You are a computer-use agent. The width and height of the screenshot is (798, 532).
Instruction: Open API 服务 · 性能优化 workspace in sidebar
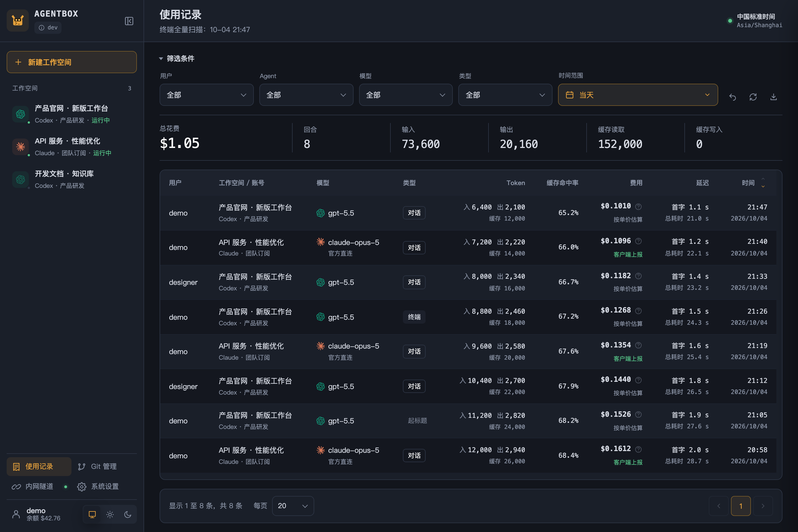coord(71,147)
